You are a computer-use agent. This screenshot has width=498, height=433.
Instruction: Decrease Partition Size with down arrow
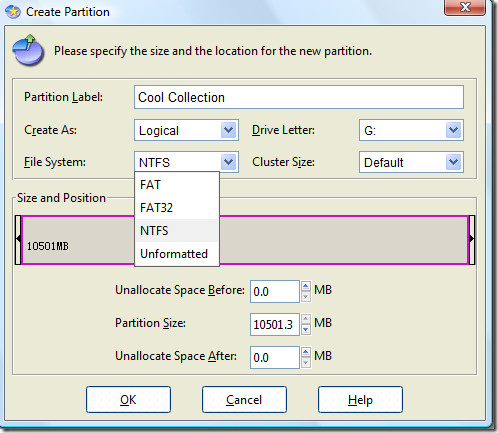[x=306, y=330]
